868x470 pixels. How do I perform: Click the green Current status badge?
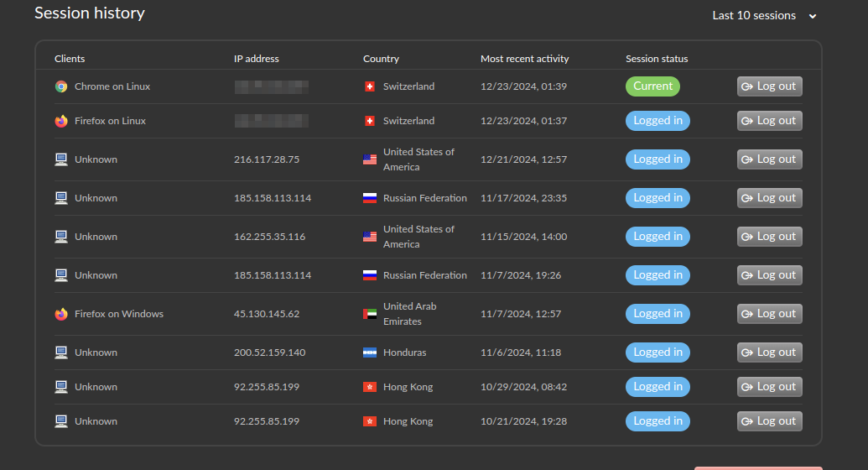652,86
